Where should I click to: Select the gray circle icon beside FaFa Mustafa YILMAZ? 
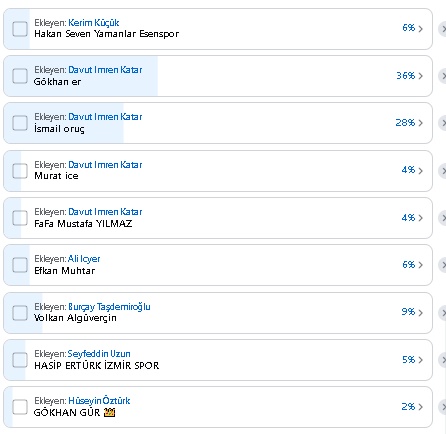(x=442, y=218)
